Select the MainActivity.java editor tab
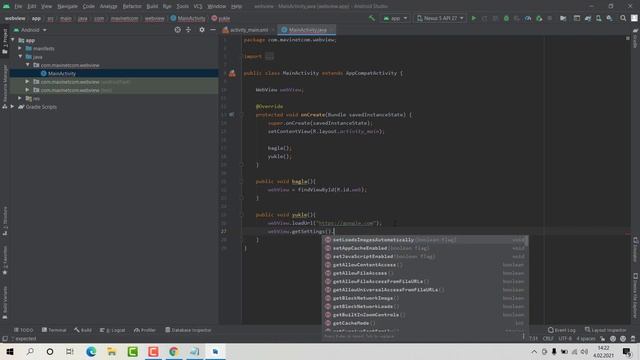This screenshot has height=360, width=640. point(307,30)
